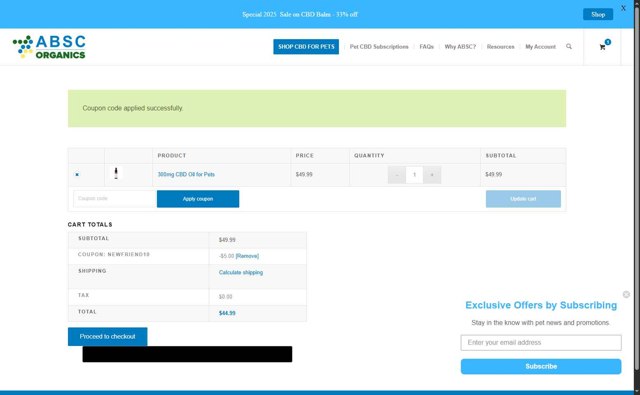Screen dimensions: 640x395
Task: Go to FAQs page
Action: point(427,47)
